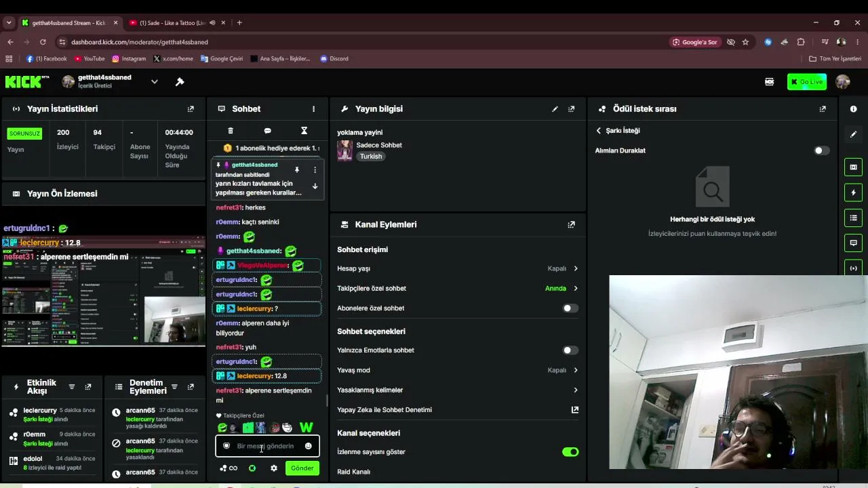The height and width of the screenshot is (488, 868).
Task: Select the getthat4ssbaned Stream tab
Action: [70, 22]
